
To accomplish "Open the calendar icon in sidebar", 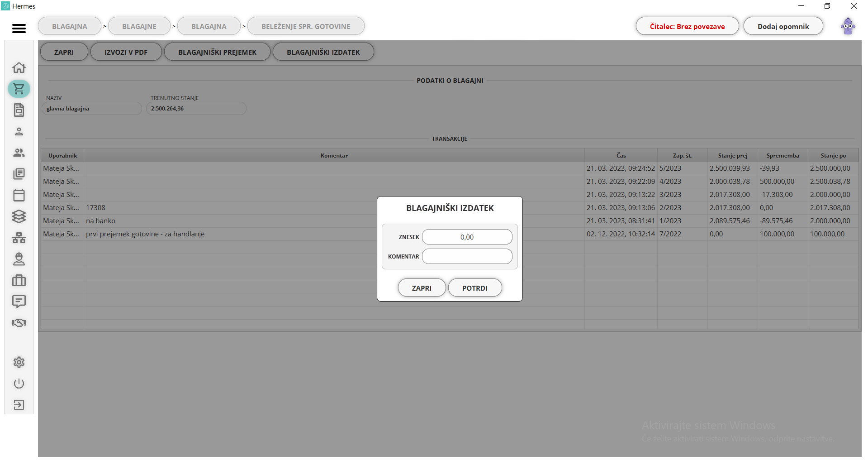I will tap(19, 195).
